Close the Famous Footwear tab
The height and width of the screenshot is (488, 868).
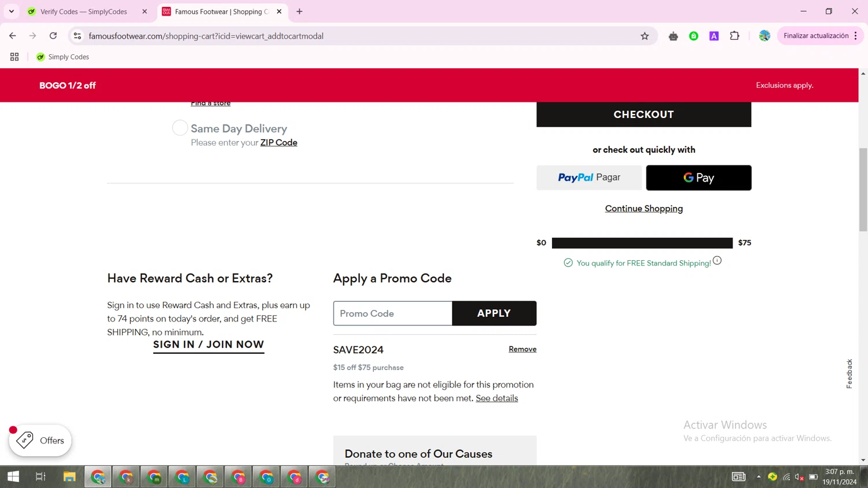point(279,12)
